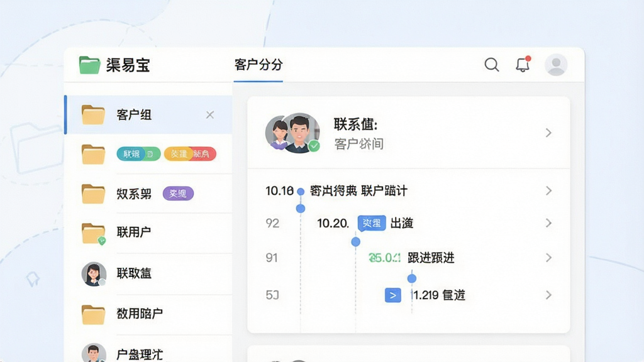Click the 10.16 date label
This screenshot has width=644, height=362.
pyautogui.click(x=279, y=191)
